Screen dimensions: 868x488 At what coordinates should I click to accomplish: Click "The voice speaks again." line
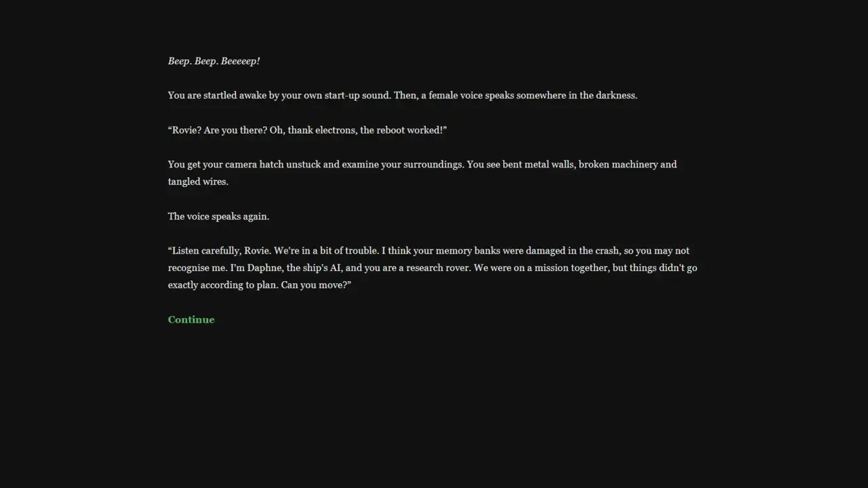218,217
